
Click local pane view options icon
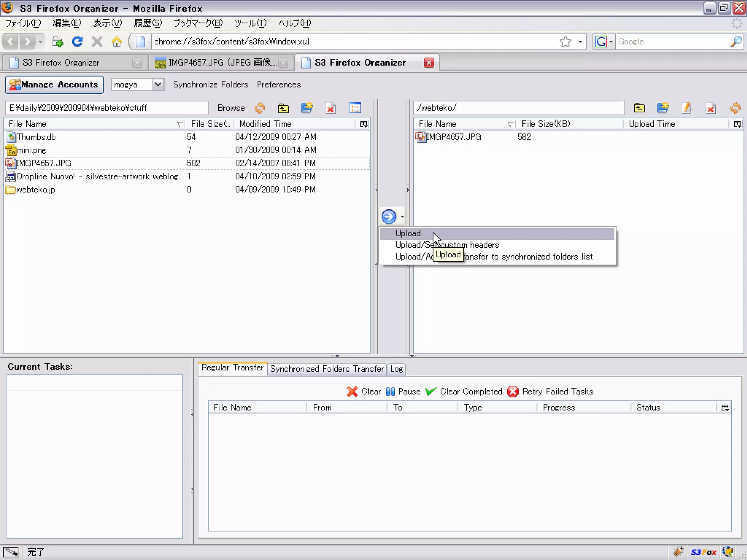355,108
